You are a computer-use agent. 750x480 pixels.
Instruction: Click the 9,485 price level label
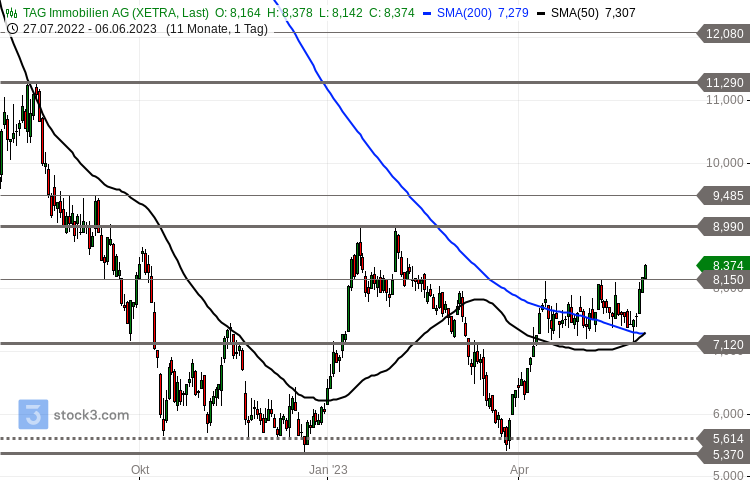tap(723, 196)
